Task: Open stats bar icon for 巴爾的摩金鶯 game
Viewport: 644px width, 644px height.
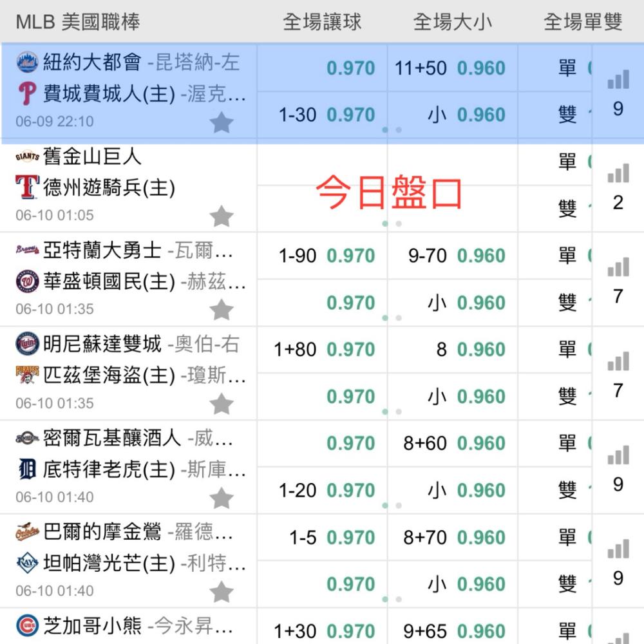Action: tap(618, 549)
